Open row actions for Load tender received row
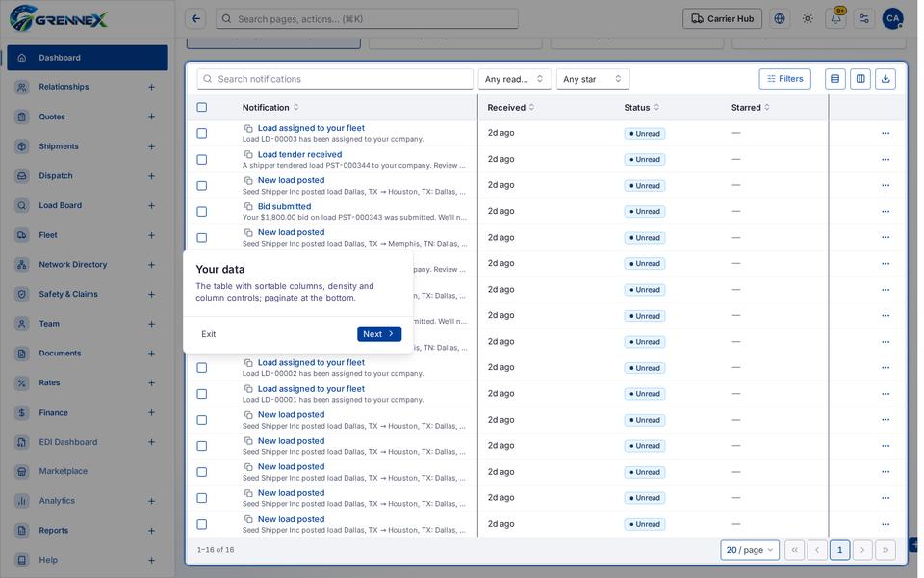924x578 pixels. (885, 159)
